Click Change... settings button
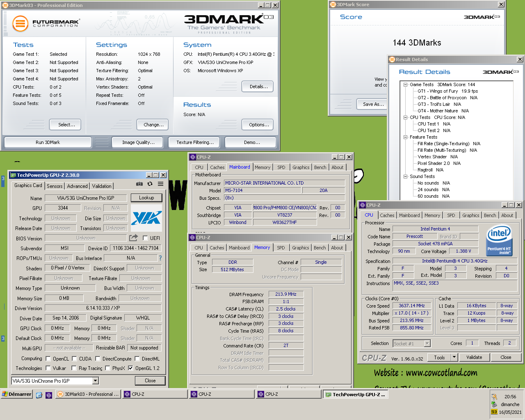 coord(153,125)
